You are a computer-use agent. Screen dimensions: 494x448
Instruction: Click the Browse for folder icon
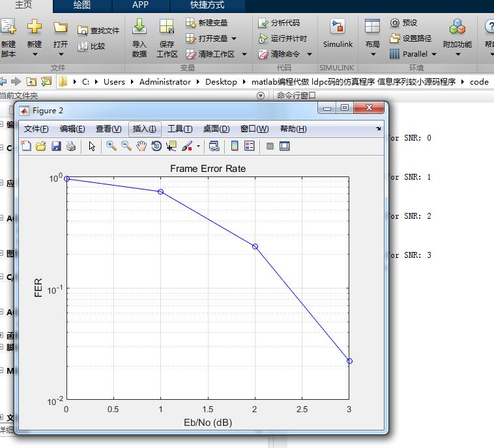(x=46, y=82)
